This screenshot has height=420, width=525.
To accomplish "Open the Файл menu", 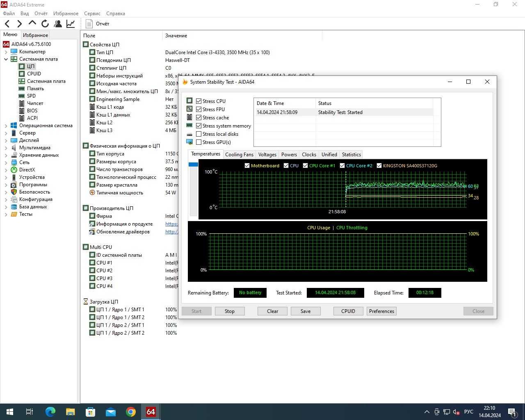I will pos(9,14).
